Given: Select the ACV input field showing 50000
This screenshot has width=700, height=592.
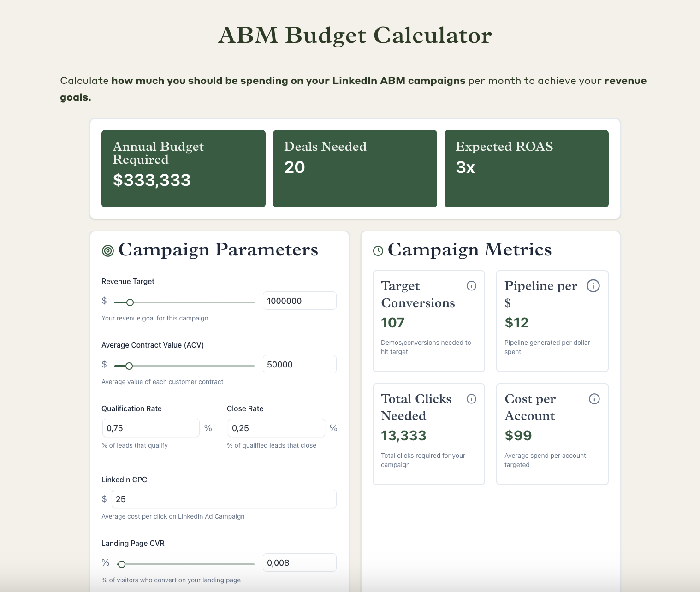Looking at the screenshot, I should [299, 364].
